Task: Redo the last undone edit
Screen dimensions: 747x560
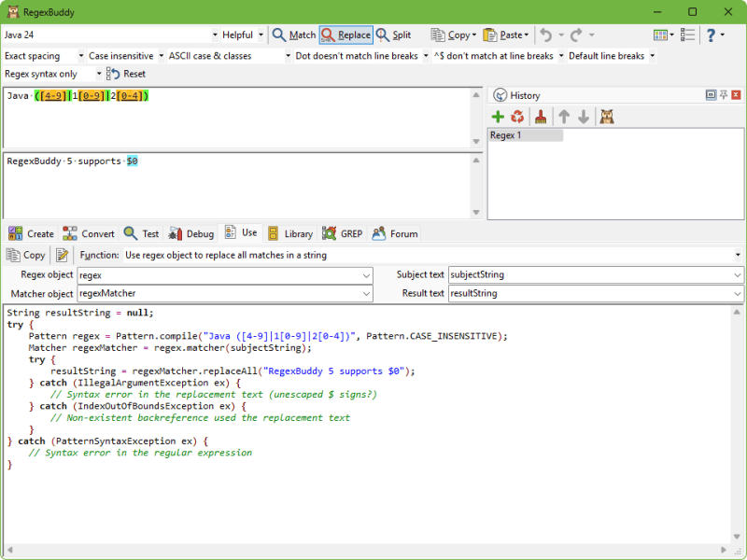Action: [x=576, y=35]
